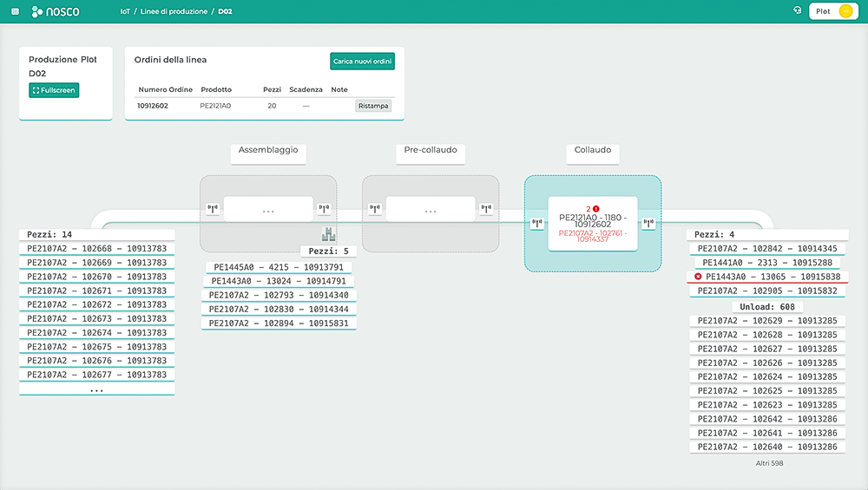Click the red error icon on PE1443A0 13065

coord(699,277)
